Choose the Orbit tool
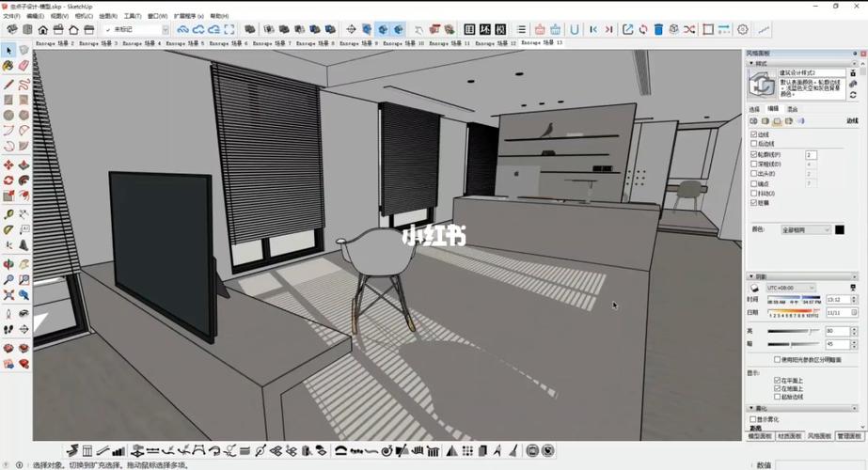 (x=8, y=265)
